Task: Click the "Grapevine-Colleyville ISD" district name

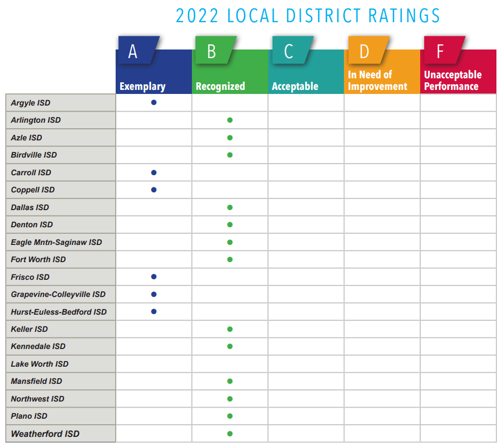Action: [x=58, y=294]
